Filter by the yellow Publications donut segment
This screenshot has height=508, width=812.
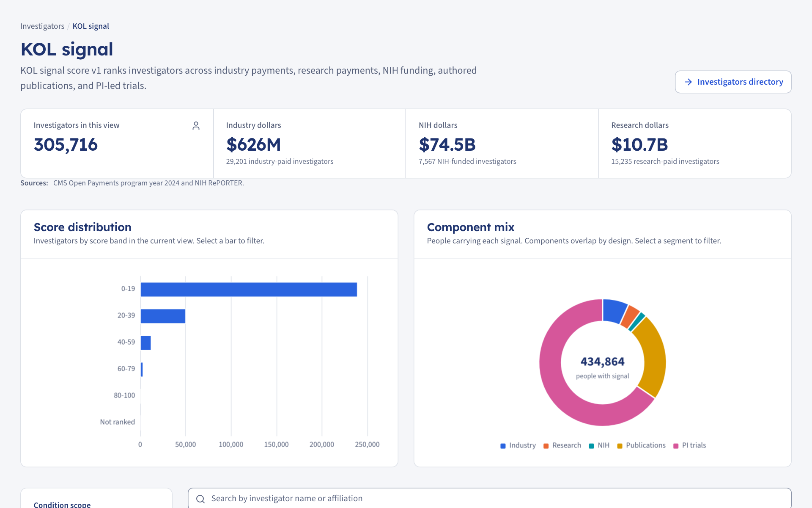pyautogui.click(x=654, y=358)
